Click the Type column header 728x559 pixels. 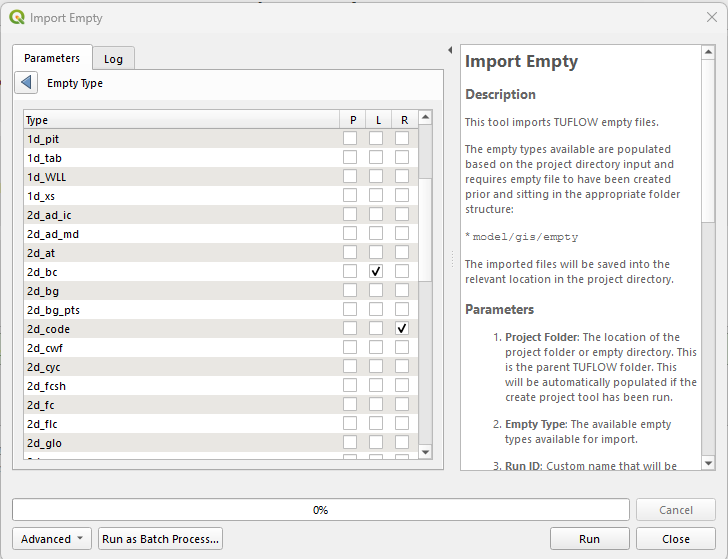pyautogui.click(x=180, y=120)
